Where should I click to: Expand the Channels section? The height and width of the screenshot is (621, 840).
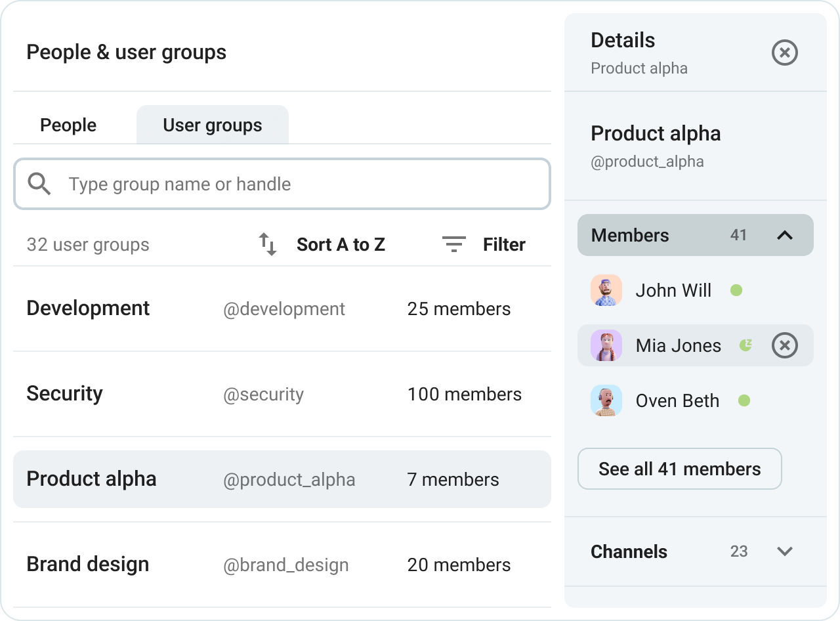tap(786, 551)
